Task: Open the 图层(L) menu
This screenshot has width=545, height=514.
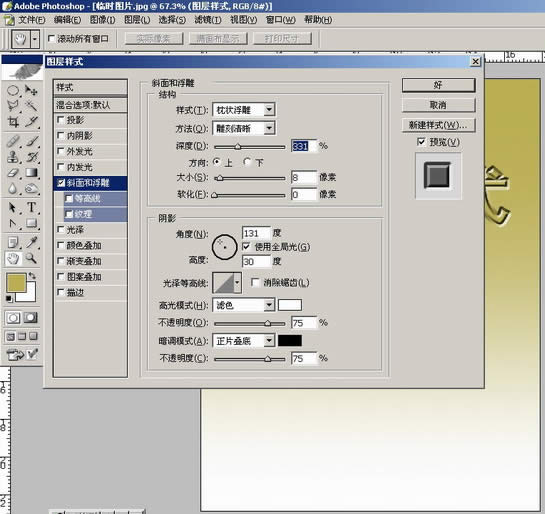Action: tap(137, 20)
